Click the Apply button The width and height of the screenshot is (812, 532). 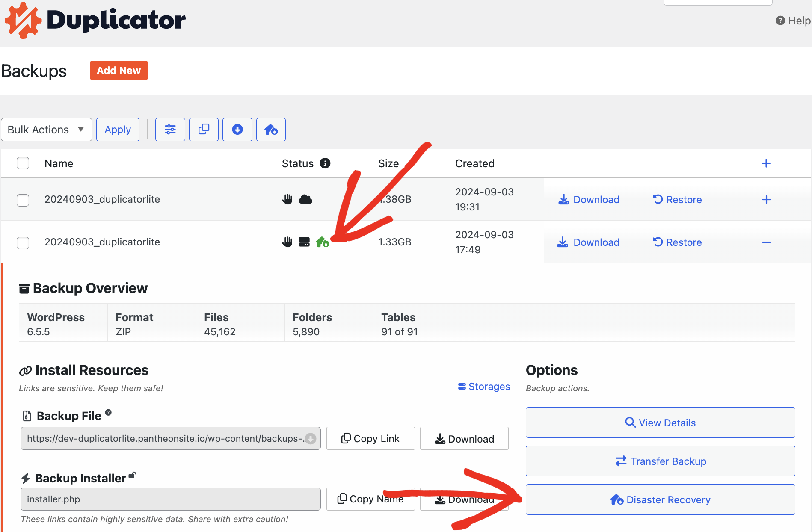(118, 130)
